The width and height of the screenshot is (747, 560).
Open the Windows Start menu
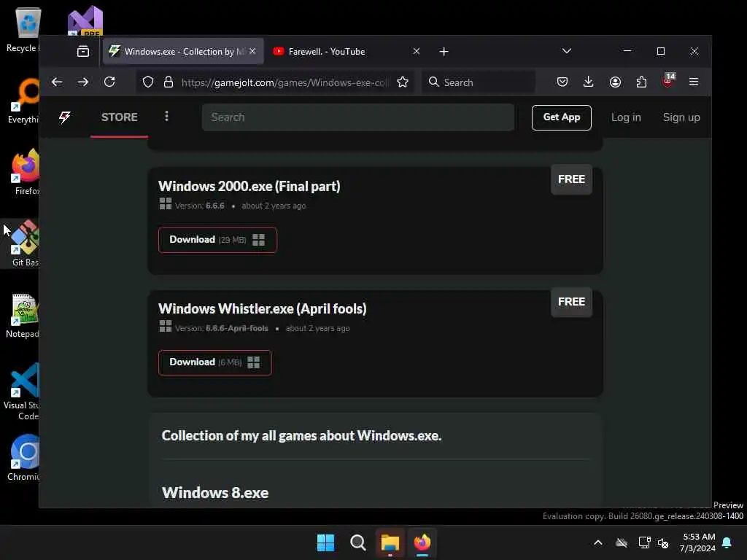[326, 542]
